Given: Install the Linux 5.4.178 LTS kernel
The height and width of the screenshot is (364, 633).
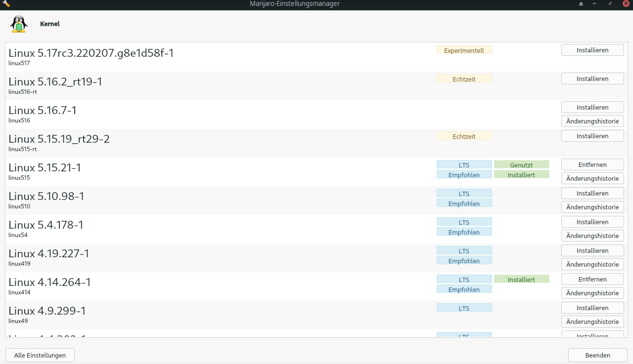Looking at the screenshot, I should coord(592,221).
